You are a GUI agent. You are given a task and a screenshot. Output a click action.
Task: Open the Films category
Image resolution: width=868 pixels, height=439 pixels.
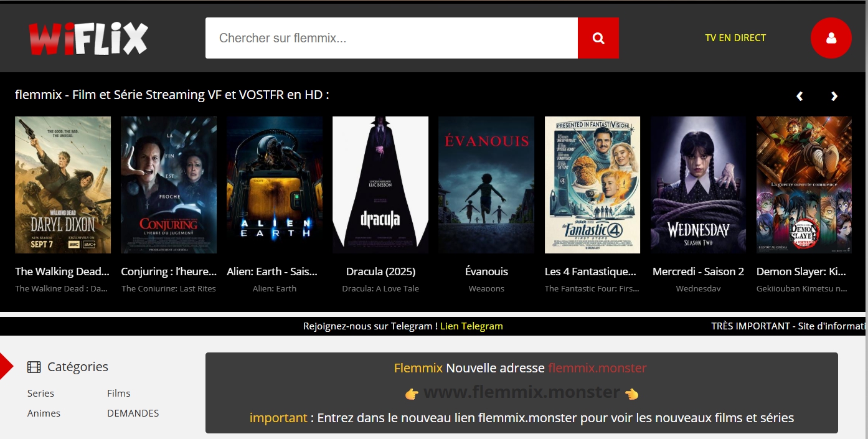coord(118,394)
